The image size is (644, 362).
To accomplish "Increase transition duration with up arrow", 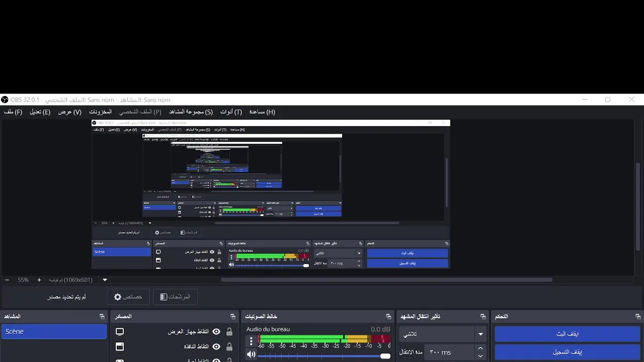I will [x=480, y=348].
